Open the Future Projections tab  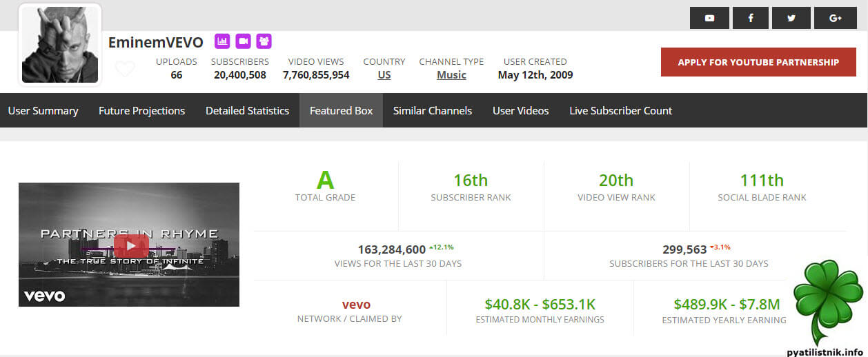pyautogui.click(x=141, y=110)
